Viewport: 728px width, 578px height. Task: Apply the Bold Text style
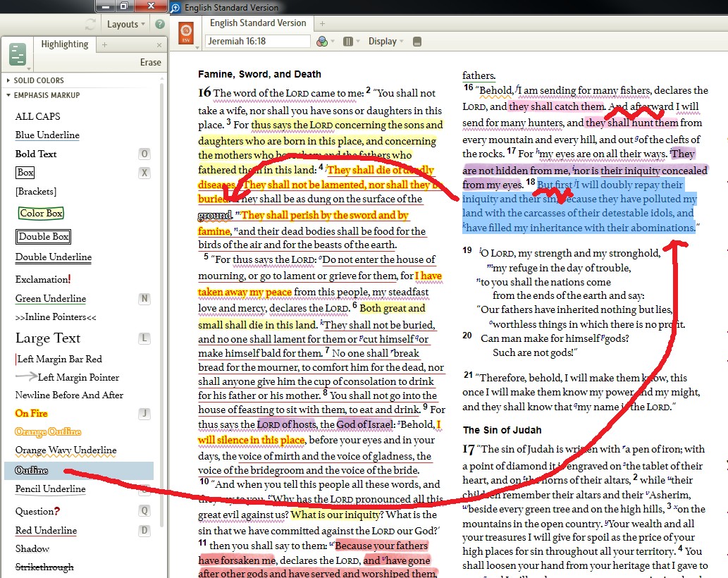[36, 154]
